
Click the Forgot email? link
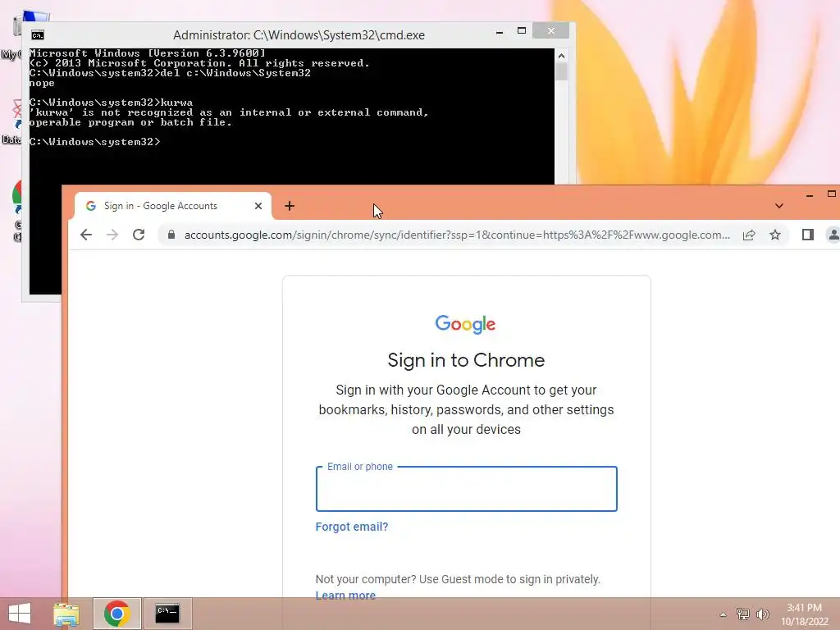pyautogui.click(x=351, y=527)
